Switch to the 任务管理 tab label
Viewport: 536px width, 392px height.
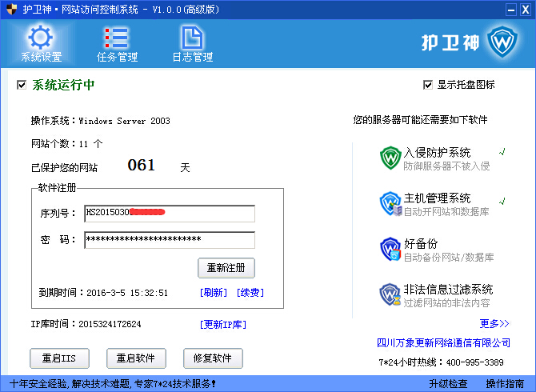pos(118,57)
